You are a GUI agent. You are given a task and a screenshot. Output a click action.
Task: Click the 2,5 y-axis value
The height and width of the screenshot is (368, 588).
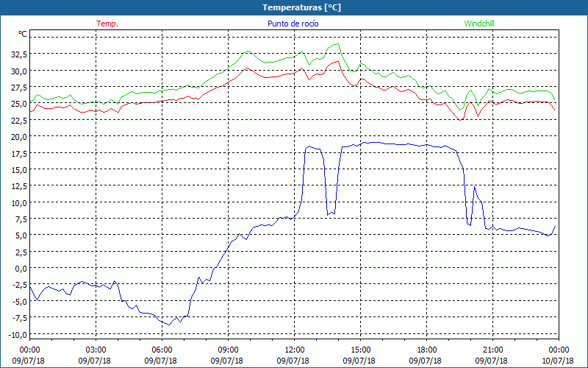pyautogui.click(x=21, y=252)
